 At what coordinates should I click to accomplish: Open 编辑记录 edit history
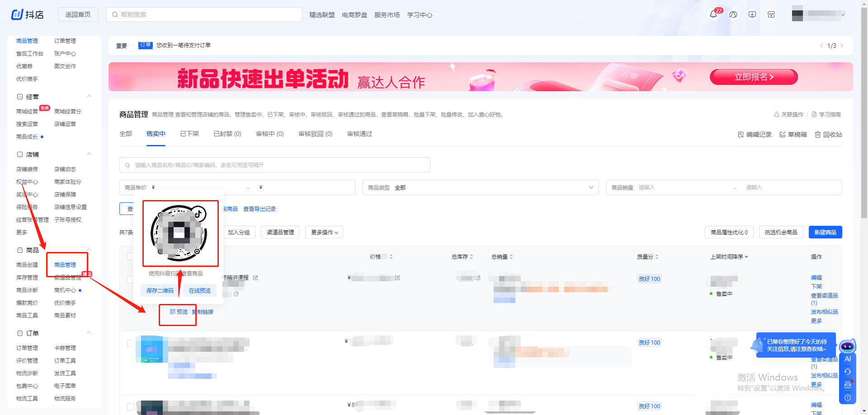755,135
